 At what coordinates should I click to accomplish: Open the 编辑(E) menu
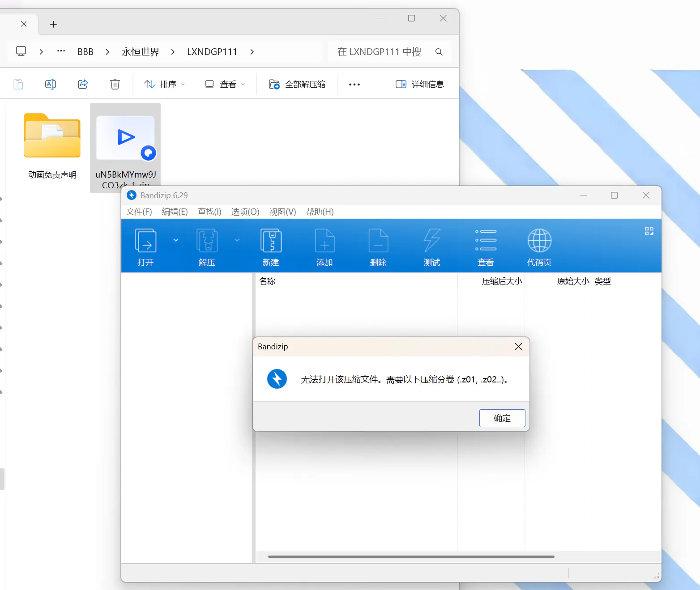(x=175, y=212)
